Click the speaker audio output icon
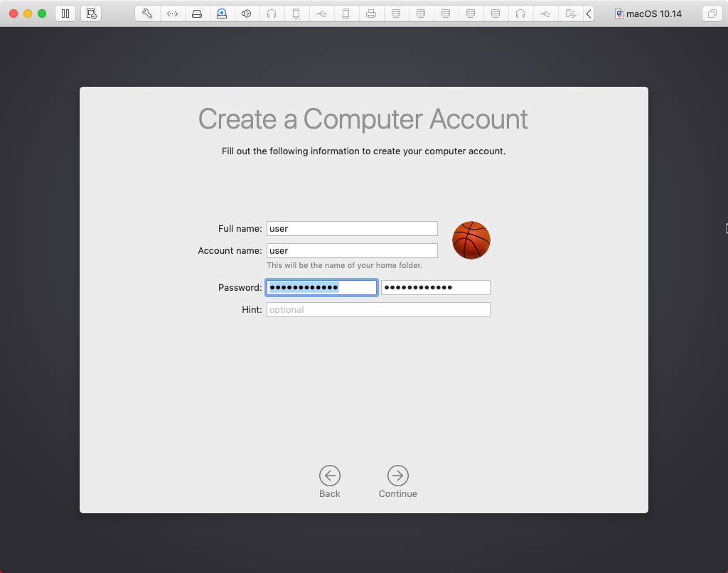This screenshot has height=573, width=728. [247, 14]
